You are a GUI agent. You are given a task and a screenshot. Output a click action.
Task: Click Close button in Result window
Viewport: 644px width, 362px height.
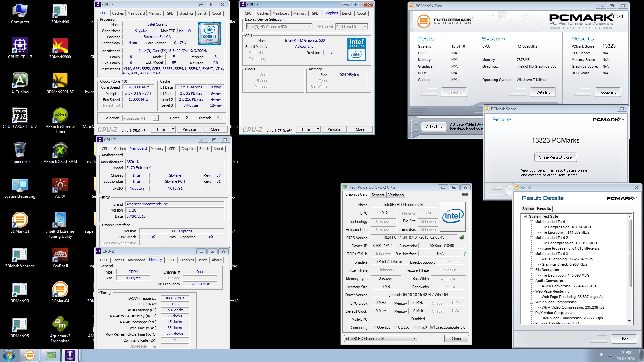(x=624, y=339)
